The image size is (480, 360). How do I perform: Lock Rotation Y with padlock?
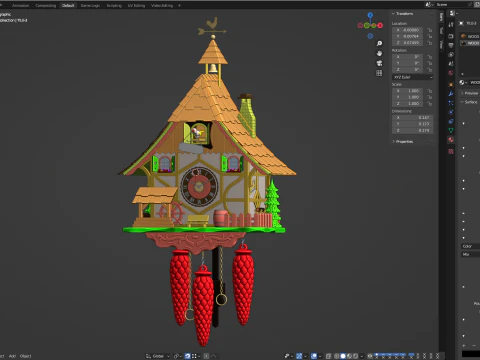pos(430,63)
